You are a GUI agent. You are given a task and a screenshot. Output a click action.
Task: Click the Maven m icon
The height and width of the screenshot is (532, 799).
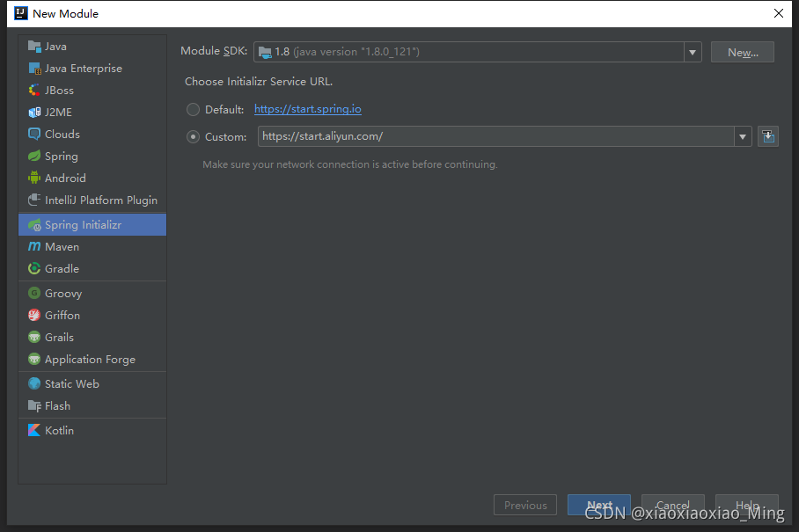(x=34, y=246)
